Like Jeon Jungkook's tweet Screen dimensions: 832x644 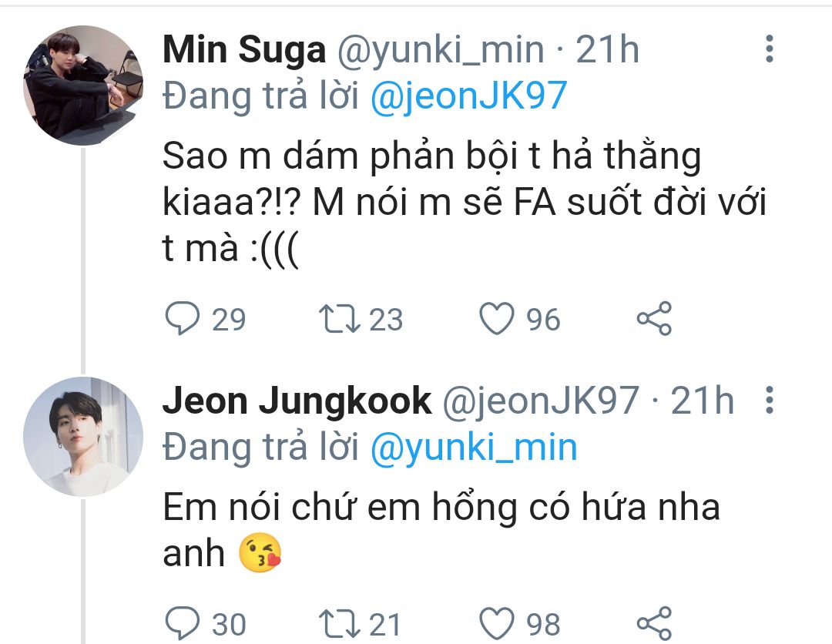[496, 622]
